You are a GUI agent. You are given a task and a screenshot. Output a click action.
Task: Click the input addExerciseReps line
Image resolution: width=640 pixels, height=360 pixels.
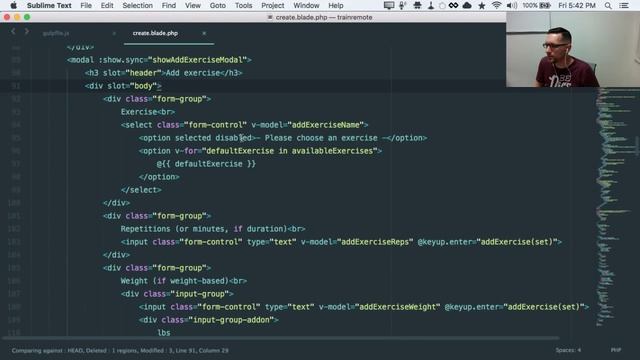(x=341, y=242)
